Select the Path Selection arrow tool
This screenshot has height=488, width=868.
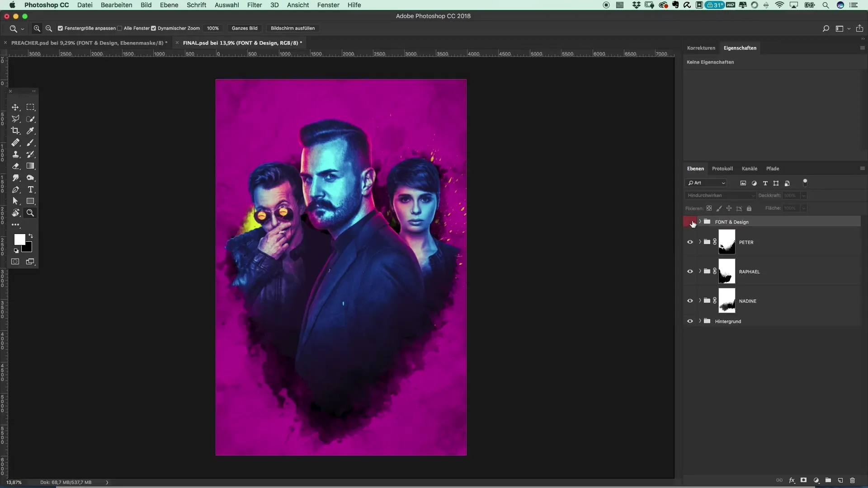click(15, 202)
